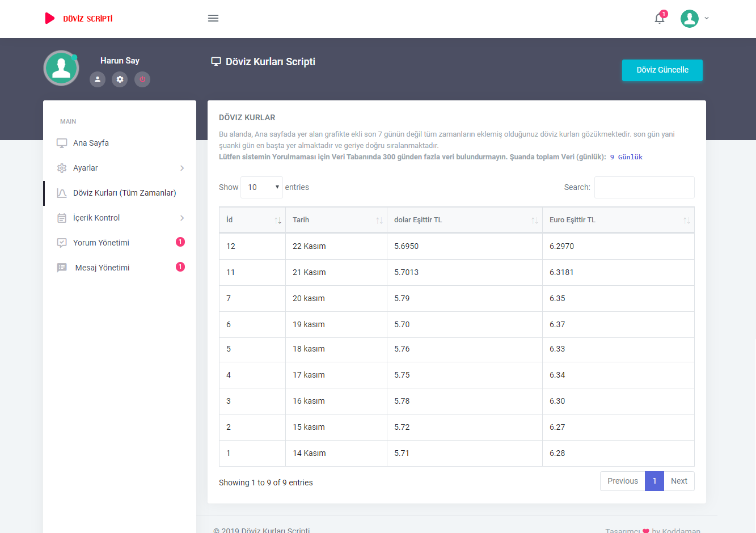The image size is (756, 533).
Task: Click the 9 Günlük data count text
Action: 626,157
